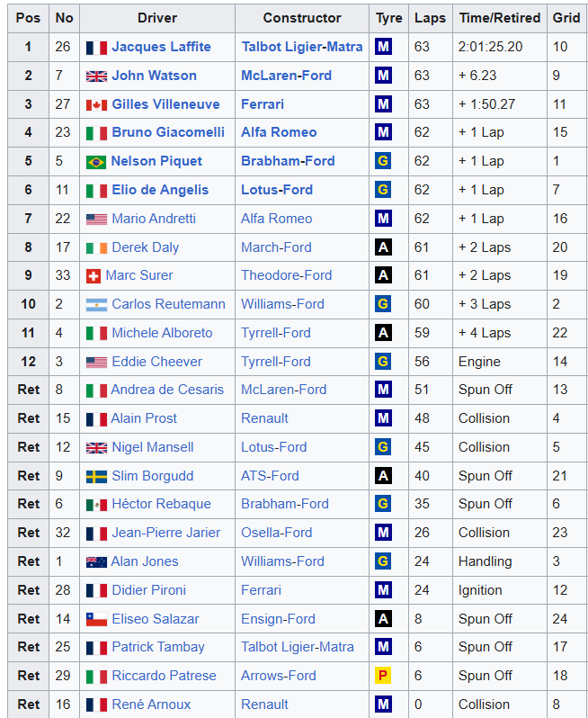588x718 pixels.
Task: Click the Michelin tyre icon in René Arnoux's row
Action: (383, 705)
